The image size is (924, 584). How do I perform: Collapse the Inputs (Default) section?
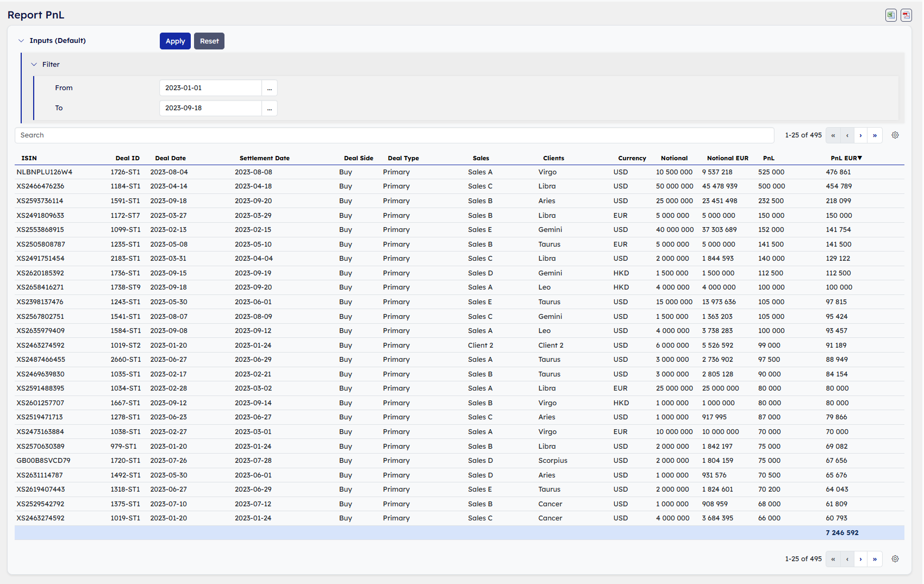(21, 41)
